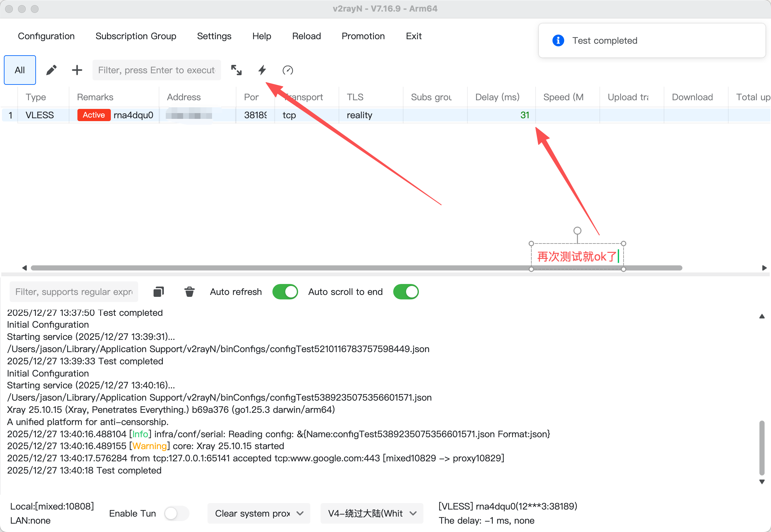Click the expand-arrows auto-size columns icon

click(x=236, y=70)
